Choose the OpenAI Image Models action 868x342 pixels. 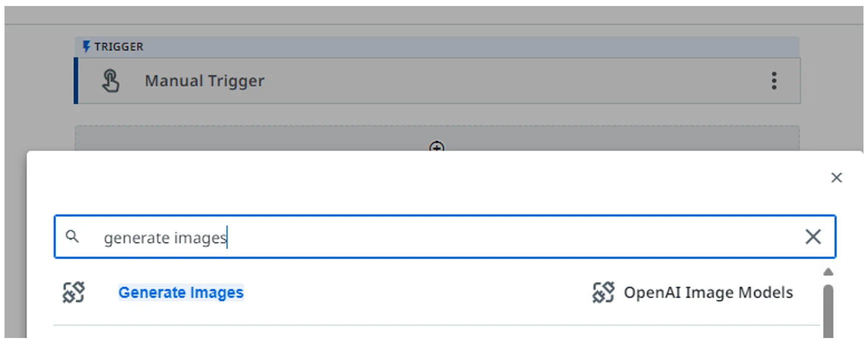tap(707, 292)
